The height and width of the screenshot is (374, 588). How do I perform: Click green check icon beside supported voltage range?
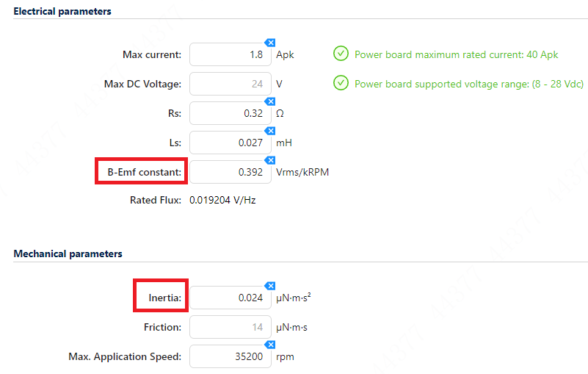click(x=341, y=83)
